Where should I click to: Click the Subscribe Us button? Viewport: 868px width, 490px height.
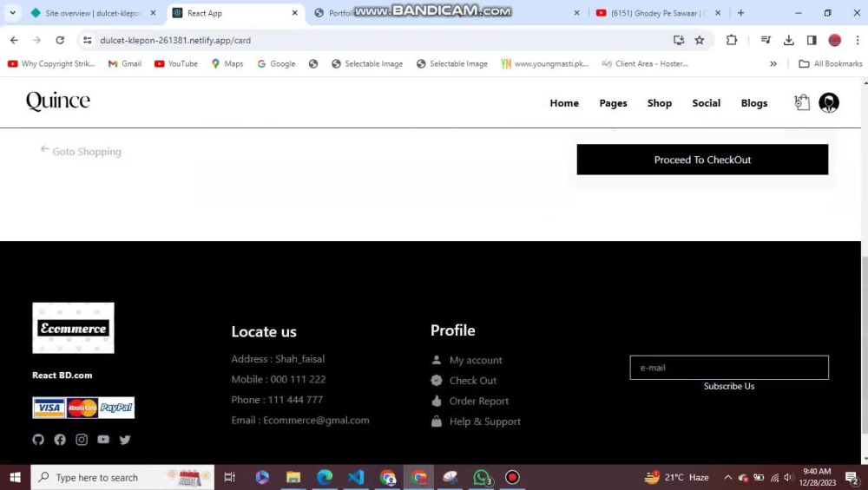[729, 386]
